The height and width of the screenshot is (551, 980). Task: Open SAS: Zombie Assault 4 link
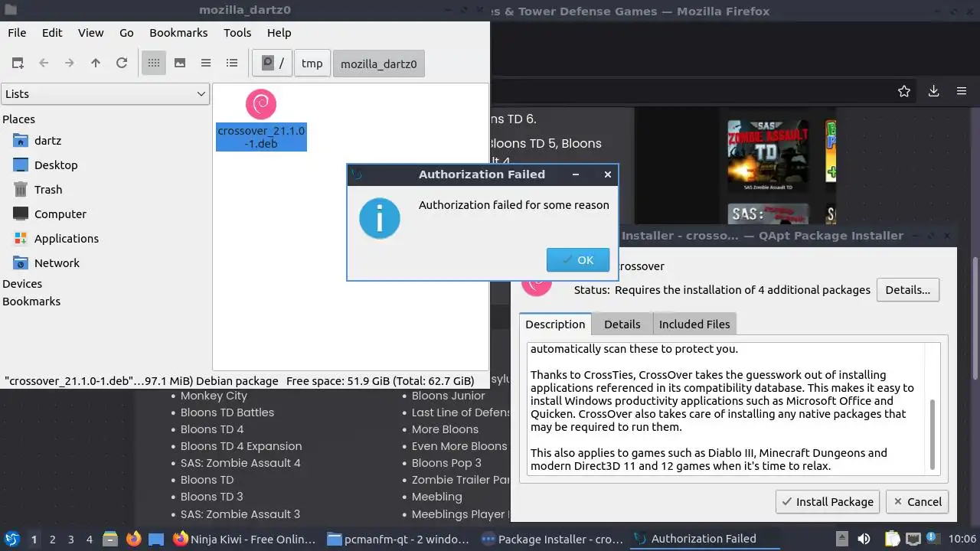(240, 463)
